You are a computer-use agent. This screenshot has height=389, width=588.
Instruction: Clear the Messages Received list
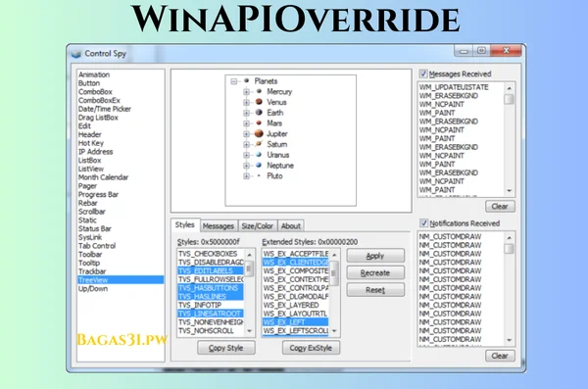[x=500, y=207]
